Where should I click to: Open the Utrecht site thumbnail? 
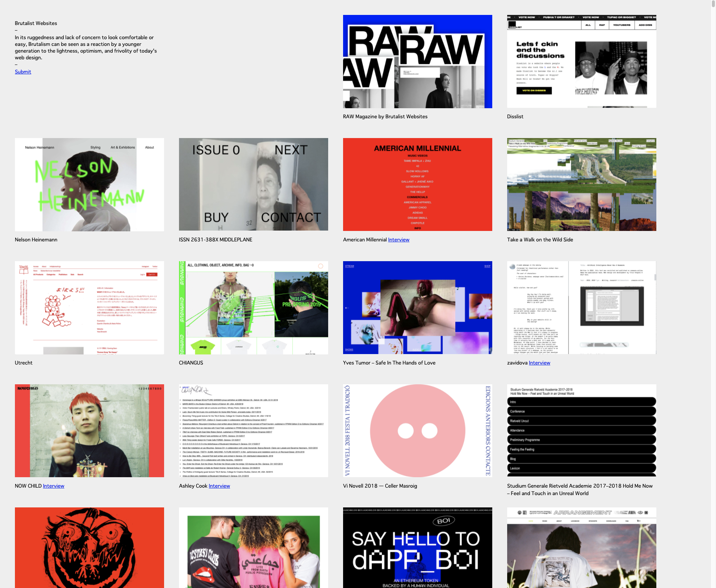click(89, 308)
